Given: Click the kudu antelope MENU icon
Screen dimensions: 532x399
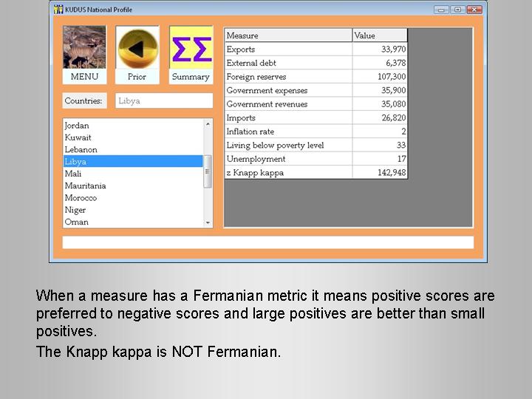Looking at the screenshot, I should [84, 48].
